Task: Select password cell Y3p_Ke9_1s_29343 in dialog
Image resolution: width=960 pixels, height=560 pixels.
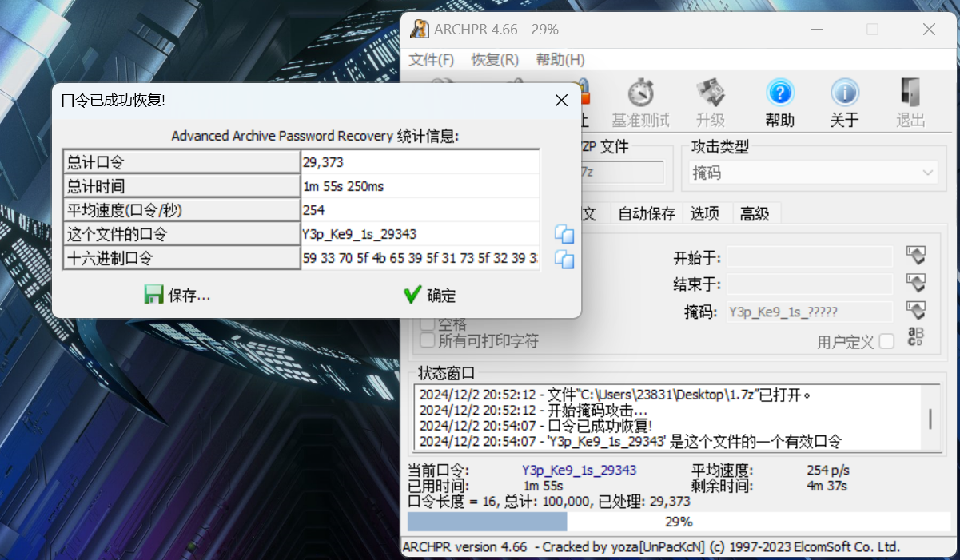Action: pyautogui.click(x=420, y=234)
